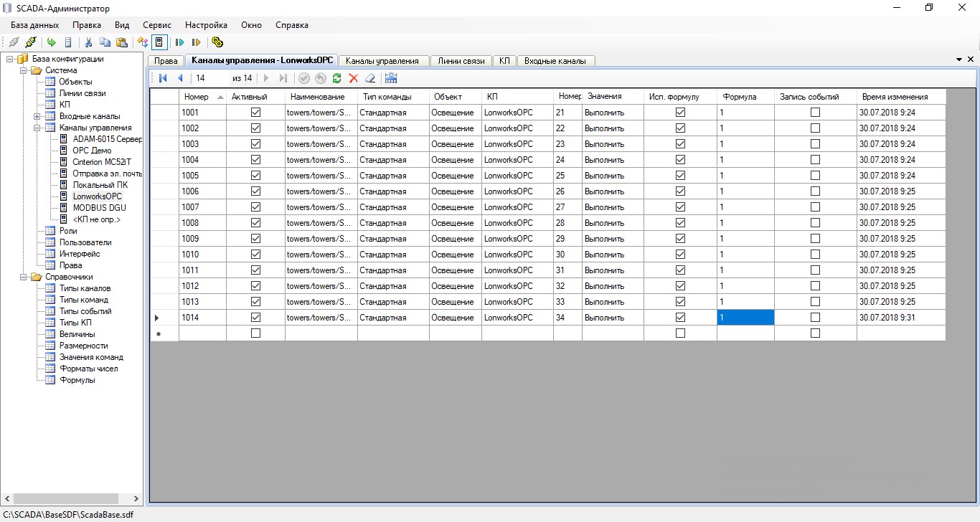Collapse the Каналы управления tree node
Screen dimensions: 980x522
point(37,128)
